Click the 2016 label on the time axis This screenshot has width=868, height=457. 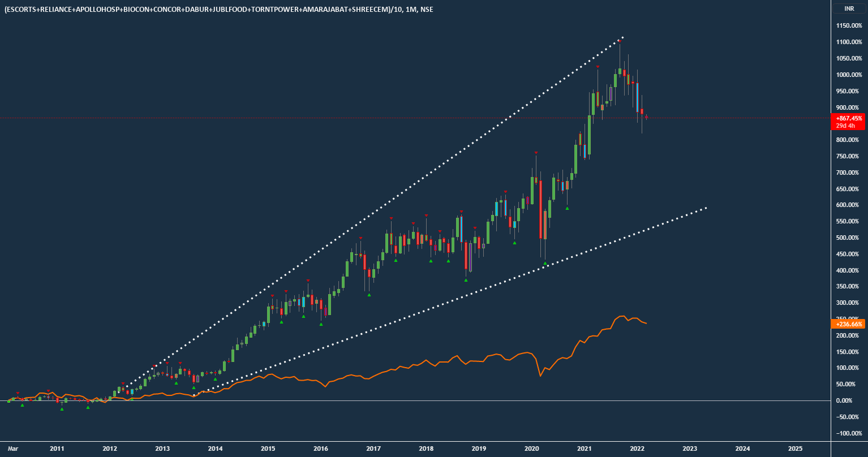[x=321, y=449]
